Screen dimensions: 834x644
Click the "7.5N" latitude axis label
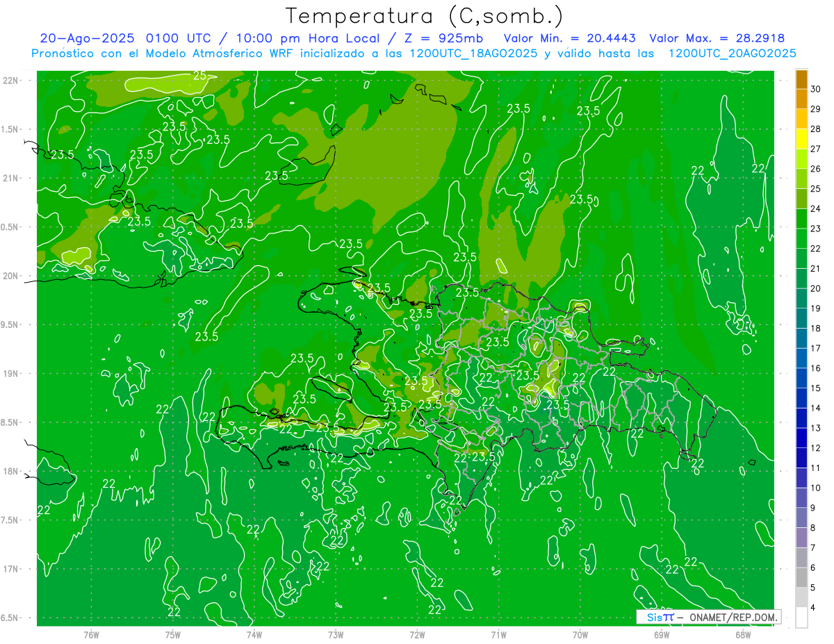[10, 520]
